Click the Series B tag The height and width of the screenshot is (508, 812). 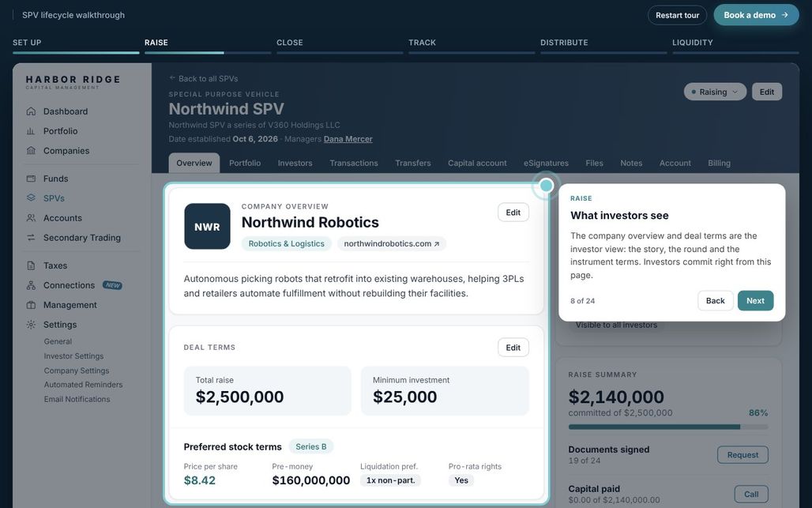click(310, 446)
